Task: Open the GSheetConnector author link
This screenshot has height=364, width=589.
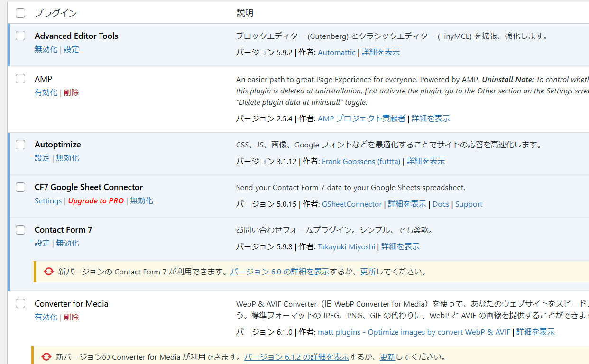Action: tap(352, 204)
